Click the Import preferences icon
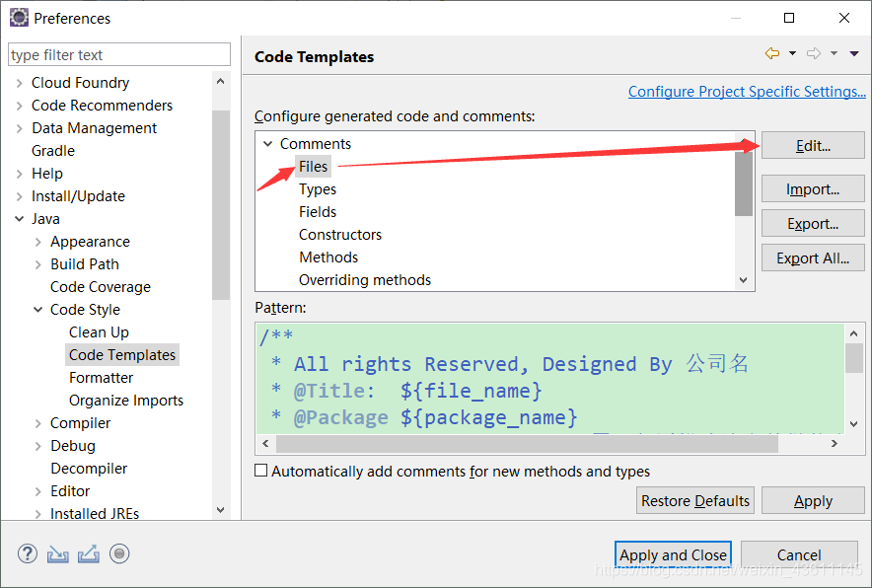This screenshot has height=588, width=872. [x=58, y=554]
